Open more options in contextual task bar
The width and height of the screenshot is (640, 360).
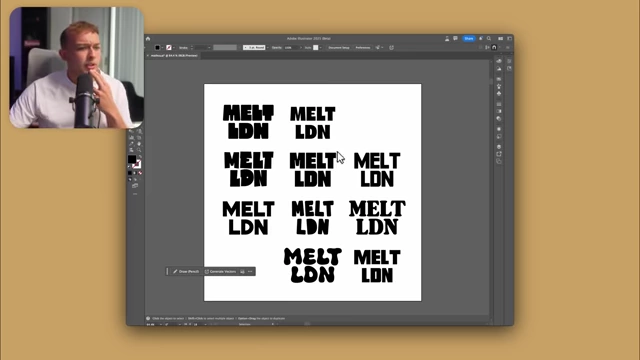(x=250, y=271)
